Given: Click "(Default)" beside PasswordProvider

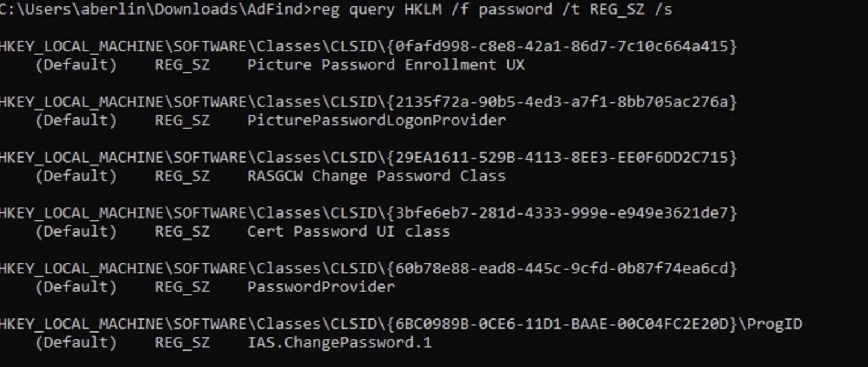Looking at the screenshot, I should coord(76,287).
